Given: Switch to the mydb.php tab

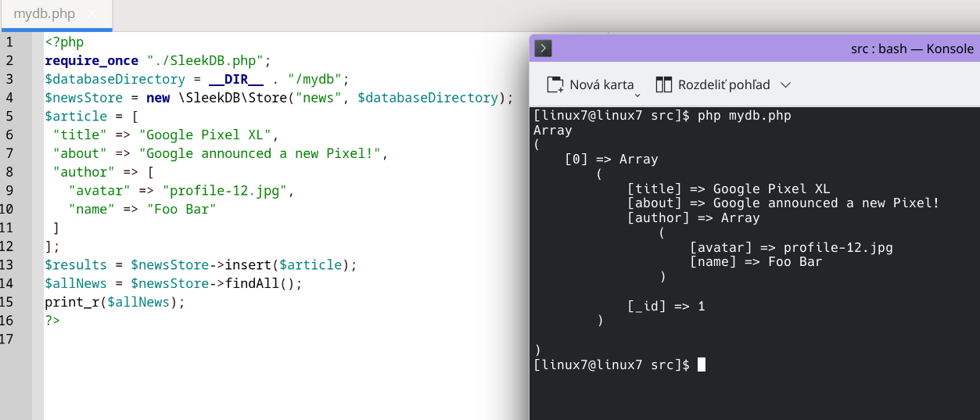Looking at the screenshot, I should pyautogui.click(x=44, y=14).
